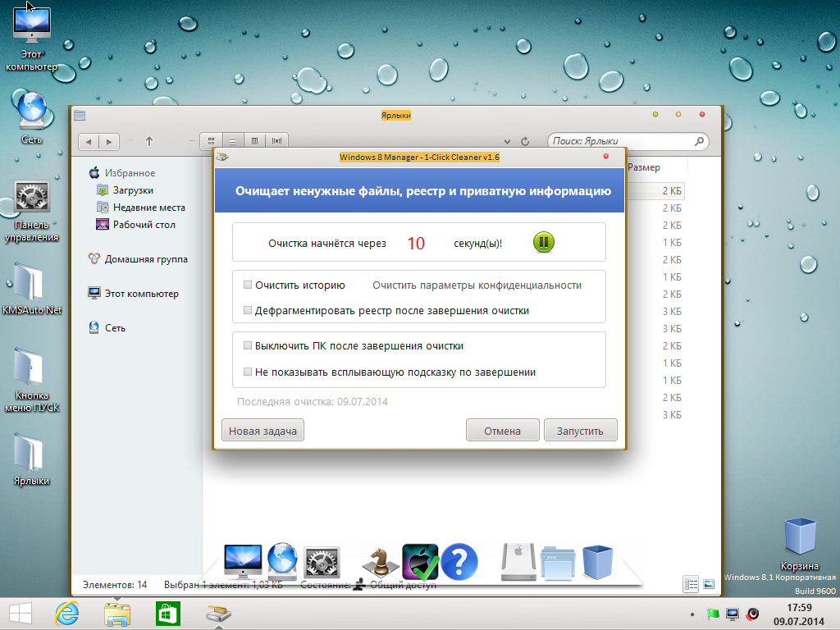Viewport: 840px width, 630px height.
Task: Go up one folder level in explorer
Action: 149,141
